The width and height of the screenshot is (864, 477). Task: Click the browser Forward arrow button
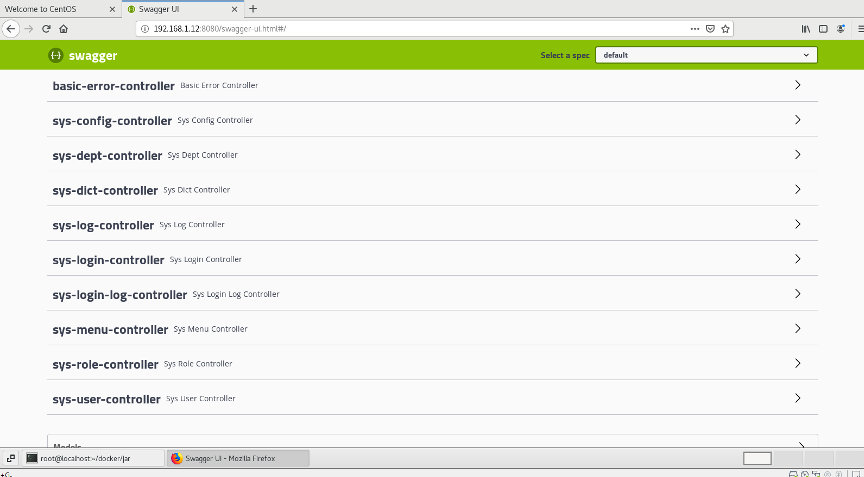(x=29, y=29)
